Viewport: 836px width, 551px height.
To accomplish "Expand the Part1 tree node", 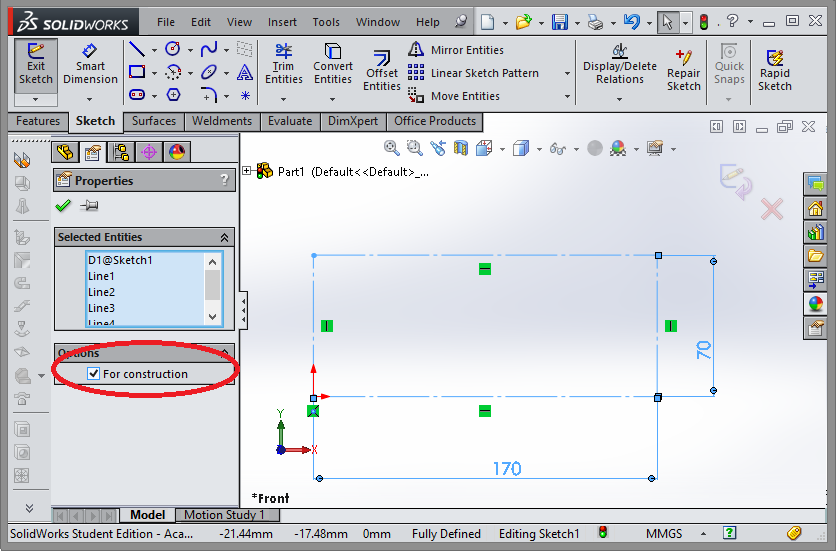I will pyautogui.click(x=246, y=171).
